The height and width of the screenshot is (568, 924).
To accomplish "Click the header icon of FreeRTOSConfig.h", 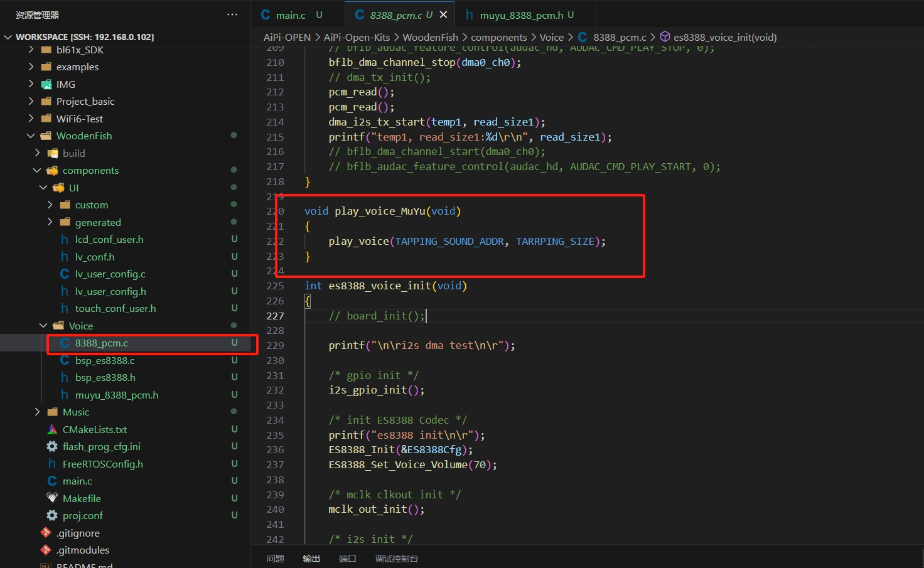I will coord(52,464).
